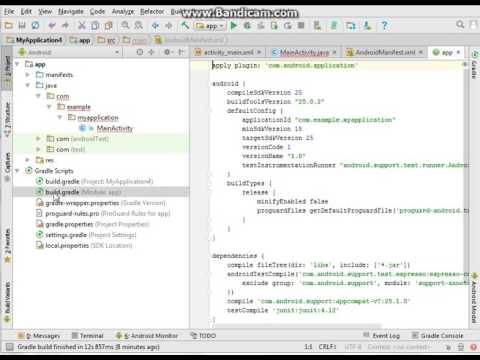
Task: Click the red error indicator in status bar
Action: click(473, 347)
